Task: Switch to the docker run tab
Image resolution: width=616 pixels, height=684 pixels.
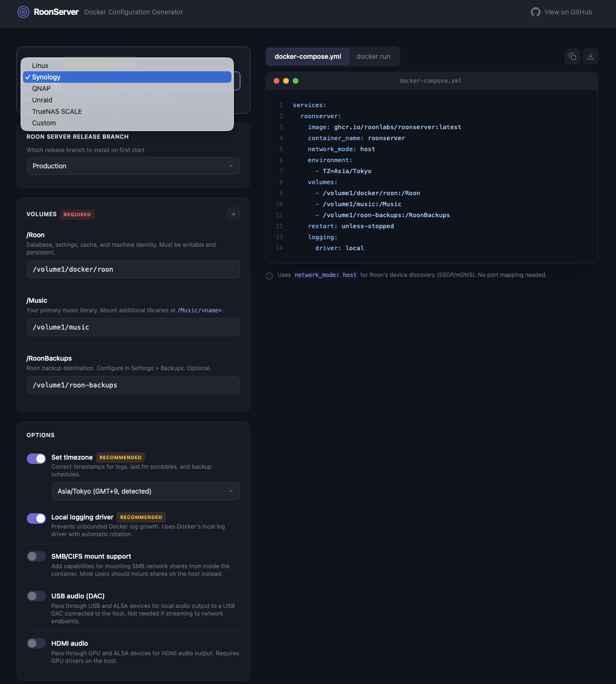Action: pyautogui.click(x=373, y=56)
